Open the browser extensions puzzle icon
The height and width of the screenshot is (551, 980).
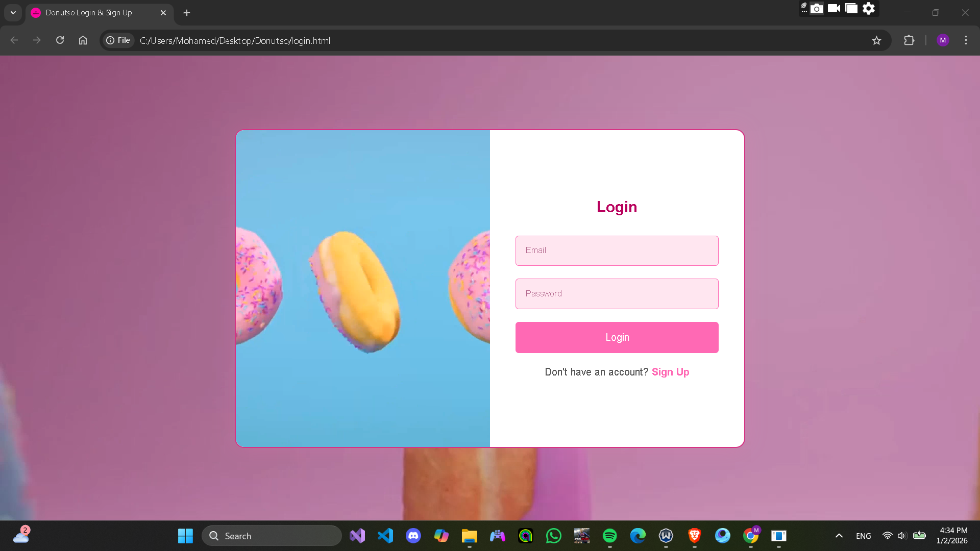[910, 40]
